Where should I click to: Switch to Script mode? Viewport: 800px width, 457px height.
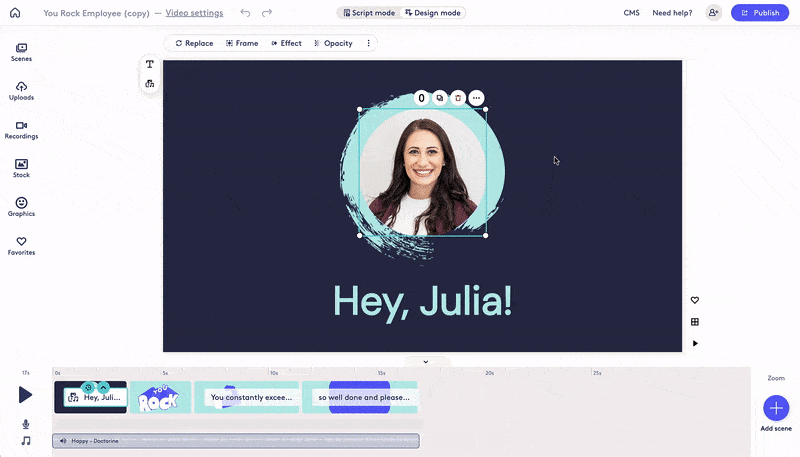coord(368,13)
